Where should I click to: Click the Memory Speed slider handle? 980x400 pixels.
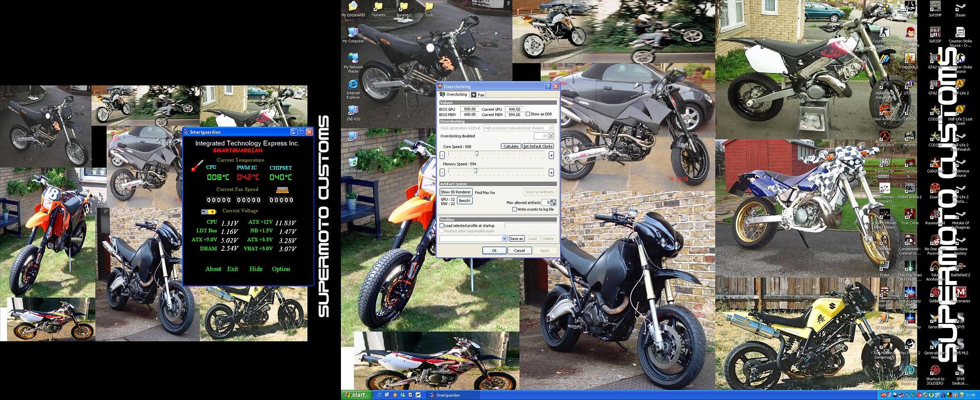pos(476,171)
